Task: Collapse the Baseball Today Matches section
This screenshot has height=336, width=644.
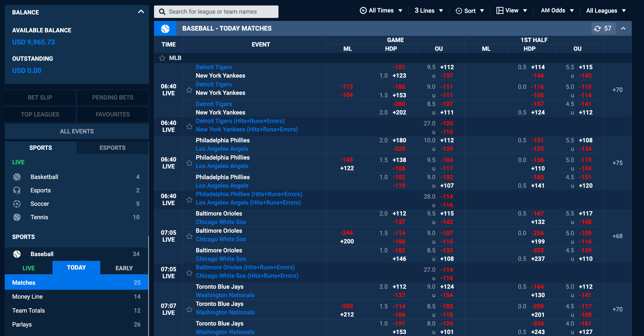Action: tap(623, 29)
